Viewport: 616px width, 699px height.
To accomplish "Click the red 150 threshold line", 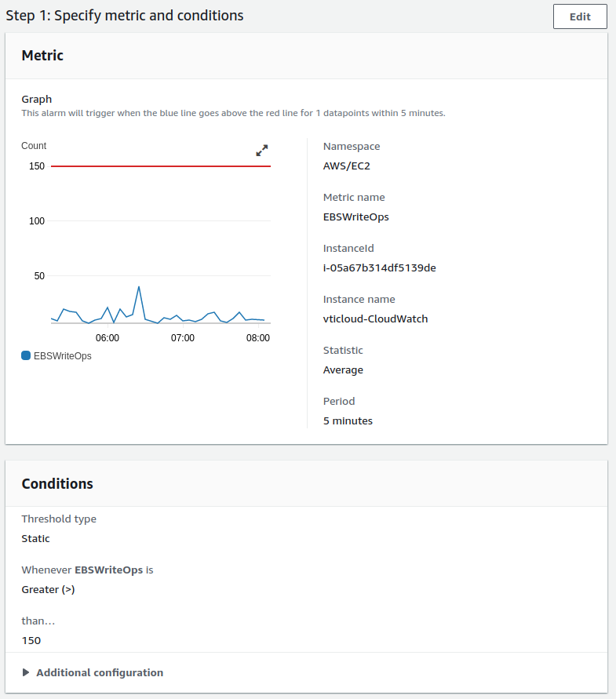I will (161, 166).
